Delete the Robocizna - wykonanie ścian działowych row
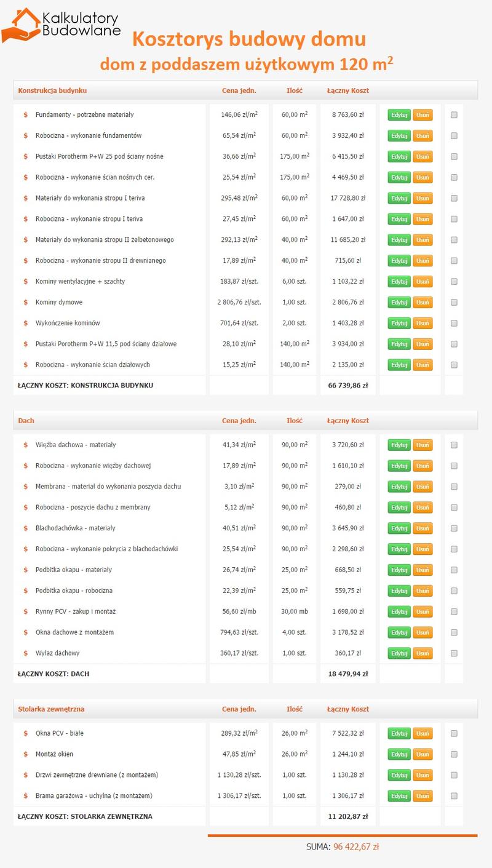Image resolution: width=492 pixels, height=868 pixels. [423, 365]
